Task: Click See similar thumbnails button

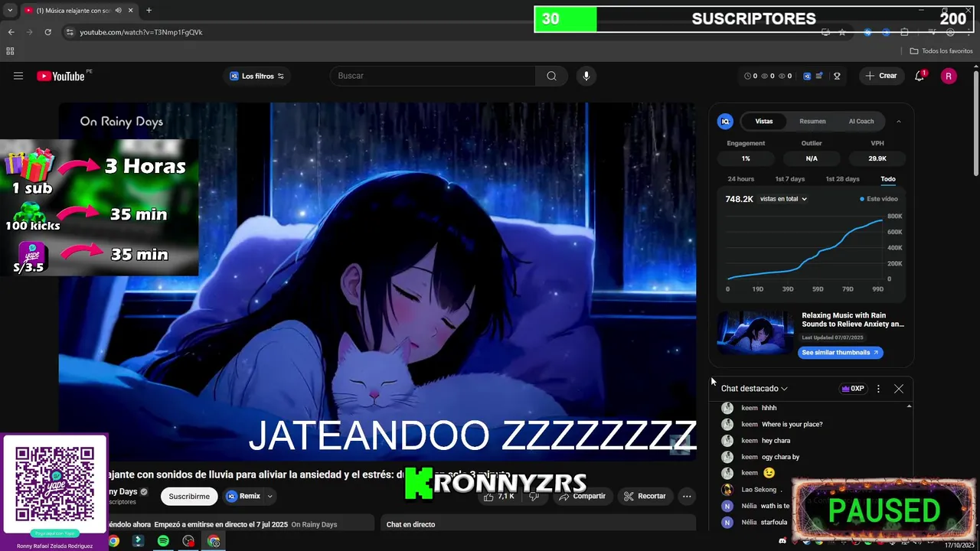Action: 841,353
